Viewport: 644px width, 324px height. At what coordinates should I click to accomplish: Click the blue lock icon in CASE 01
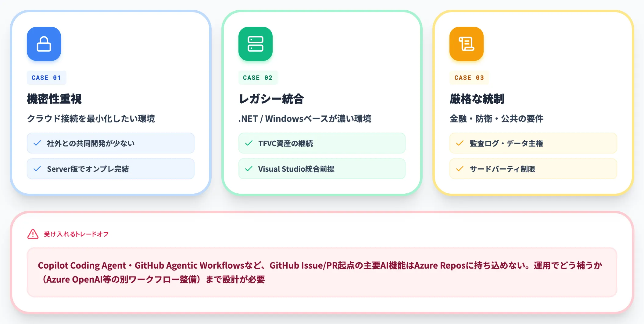point(44,44)
